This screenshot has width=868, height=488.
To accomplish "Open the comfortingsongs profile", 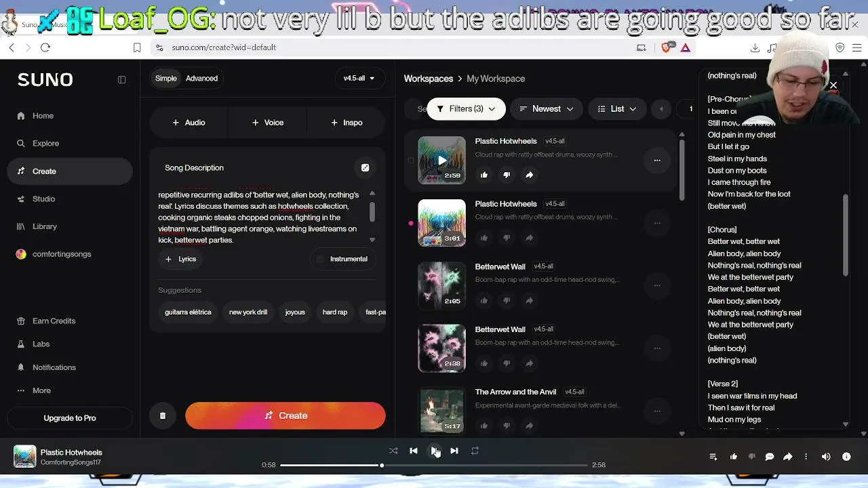I will 70,254.
